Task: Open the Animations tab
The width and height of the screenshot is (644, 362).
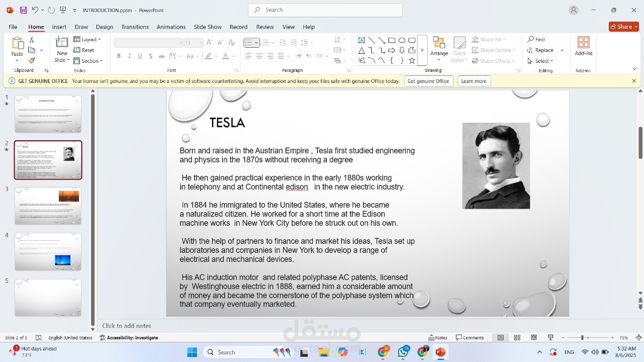Action: (x=171, y=27)
